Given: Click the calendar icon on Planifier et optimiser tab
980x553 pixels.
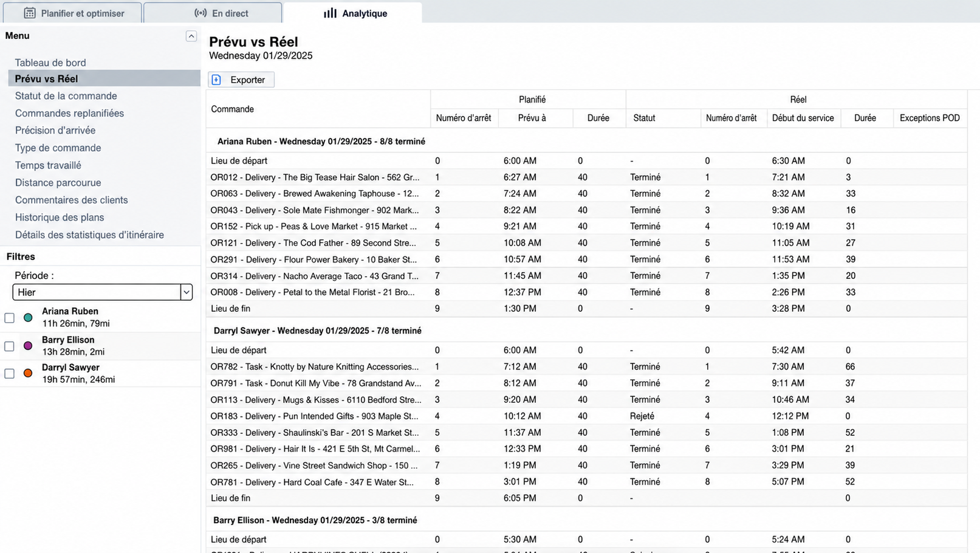Looking at the screenshot, I should [29, 13].
